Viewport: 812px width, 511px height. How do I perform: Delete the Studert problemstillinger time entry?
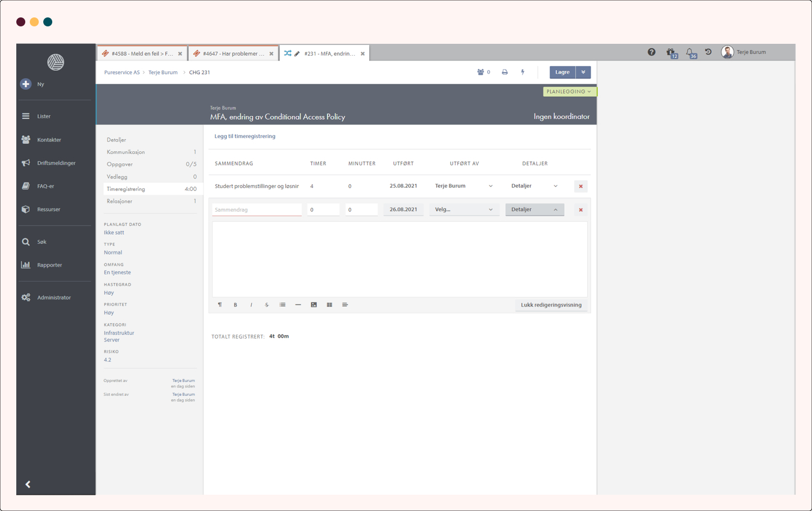pos(580,186)
